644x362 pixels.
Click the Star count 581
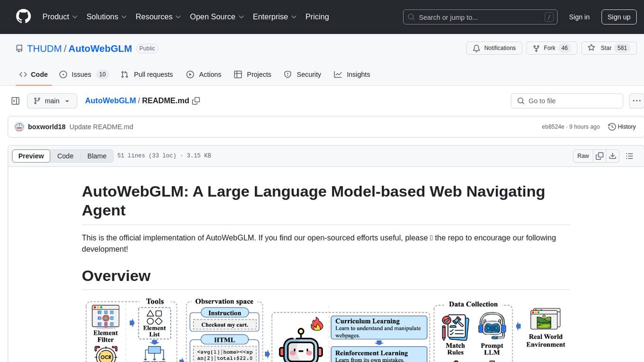pos(622,48)
